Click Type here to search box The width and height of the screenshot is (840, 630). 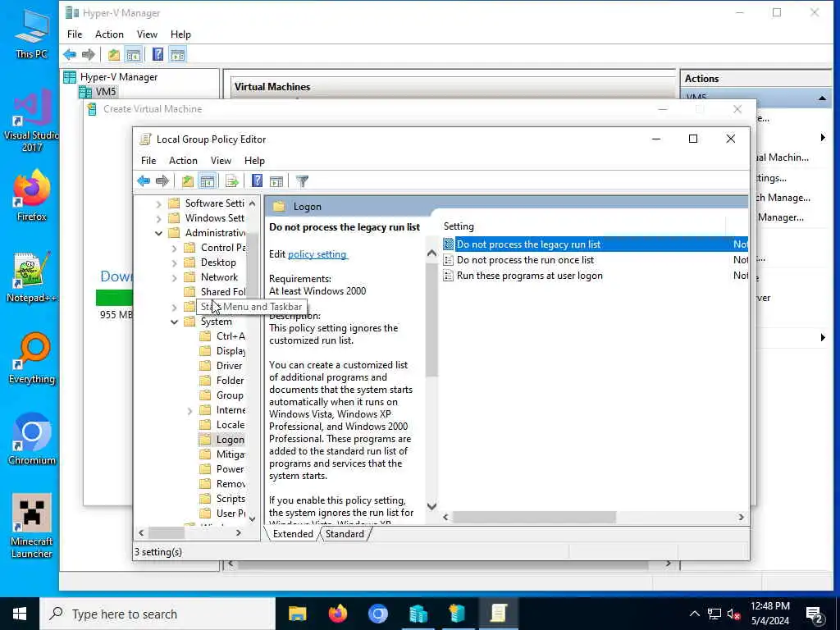[157, 614]
